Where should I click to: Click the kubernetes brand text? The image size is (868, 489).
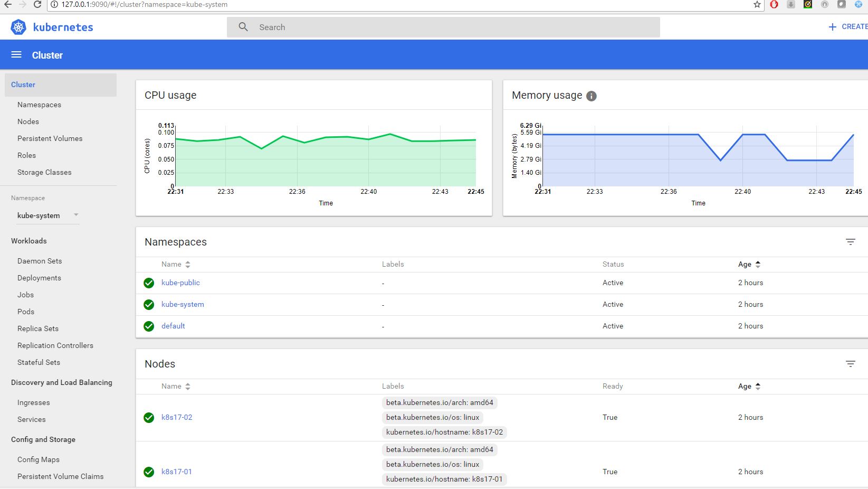(63, 27)
